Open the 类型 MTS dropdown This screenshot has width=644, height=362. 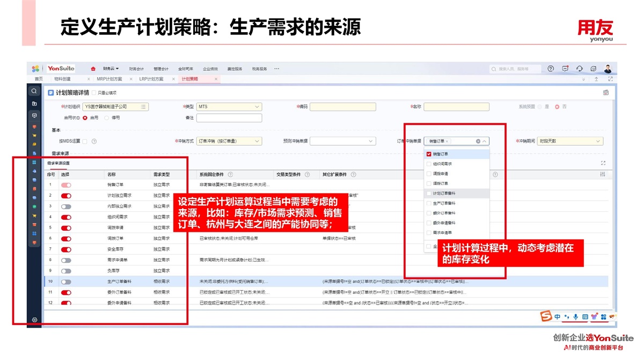tap(229, 107)
